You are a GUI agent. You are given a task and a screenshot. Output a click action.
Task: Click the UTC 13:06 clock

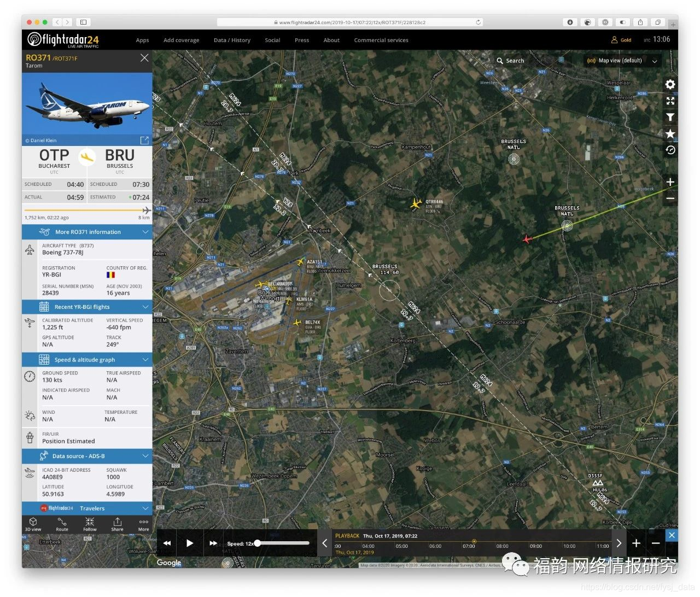click(x=657, y=39)
